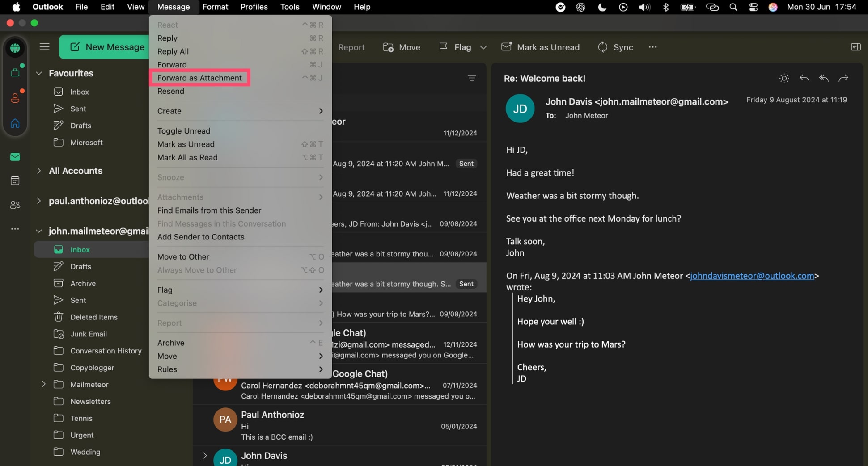The image size is (868, 466).
Task: Choose Mark All as Read menu item
Action: 240,157
